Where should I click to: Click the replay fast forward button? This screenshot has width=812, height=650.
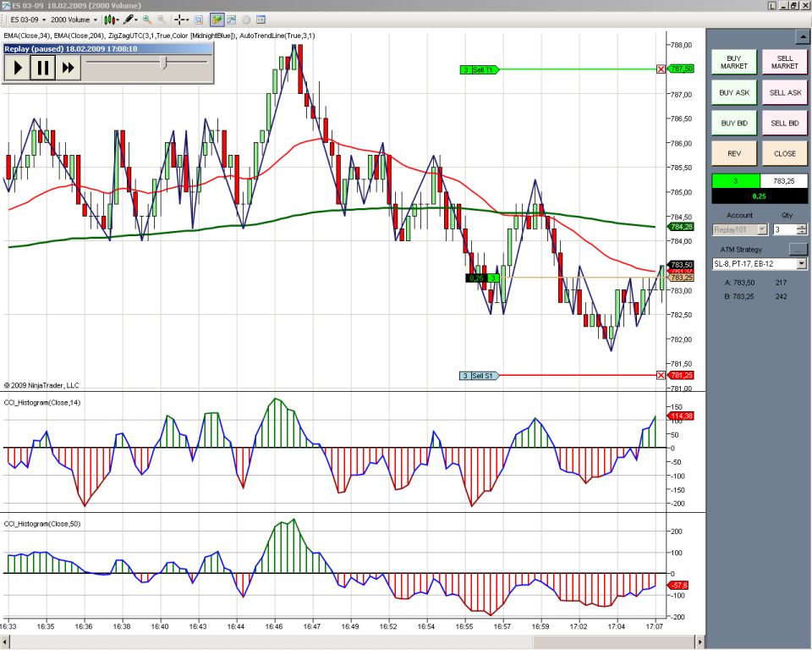[69, 69]
